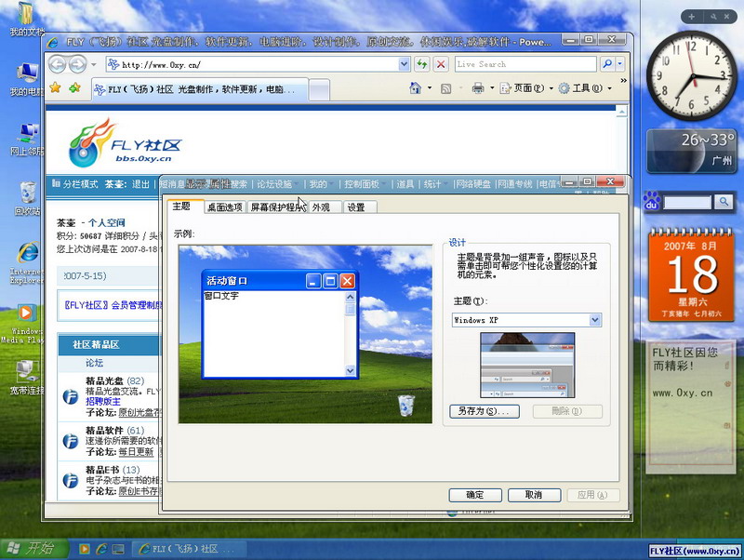Select the FLY（飞扬）社区 browser tab

[199, 89]
